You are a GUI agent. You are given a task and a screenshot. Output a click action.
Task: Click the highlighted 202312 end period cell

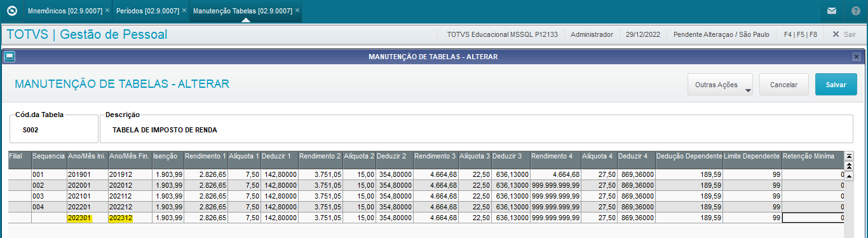130,218
